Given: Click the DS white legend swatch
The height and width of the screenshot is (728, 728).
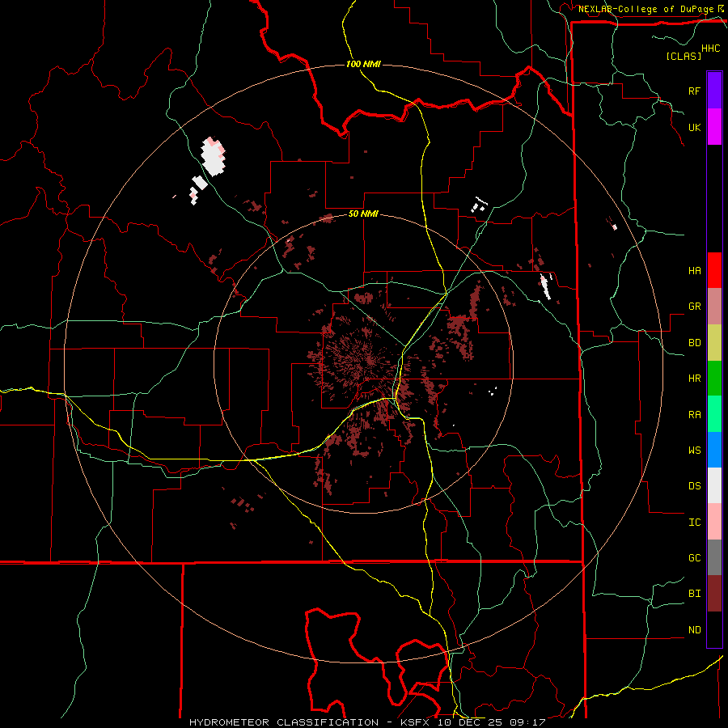Looking at the screenshot, I should (714, 485).
